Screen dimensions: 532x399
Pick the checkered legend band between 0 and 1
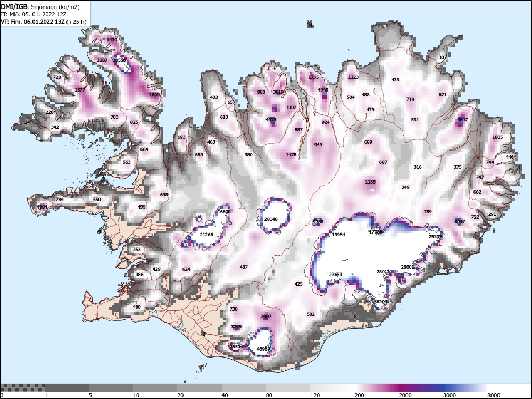(22, 387)
